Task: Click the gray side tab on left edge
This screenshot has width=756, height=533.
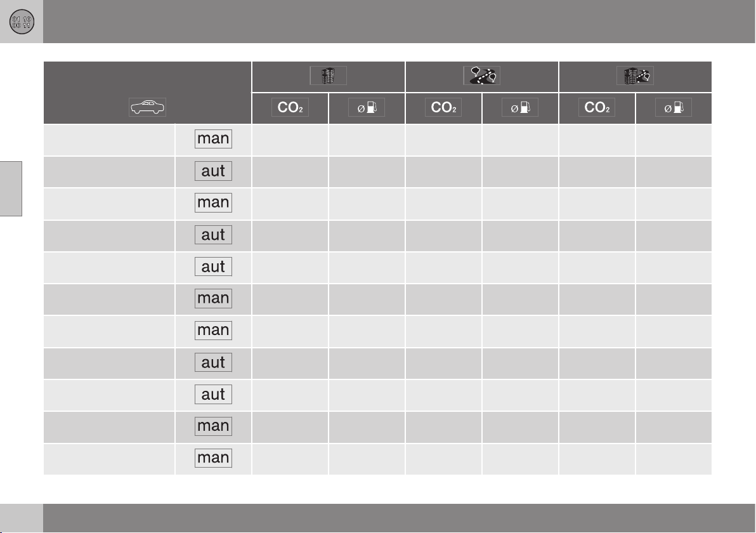Action: 11,188
